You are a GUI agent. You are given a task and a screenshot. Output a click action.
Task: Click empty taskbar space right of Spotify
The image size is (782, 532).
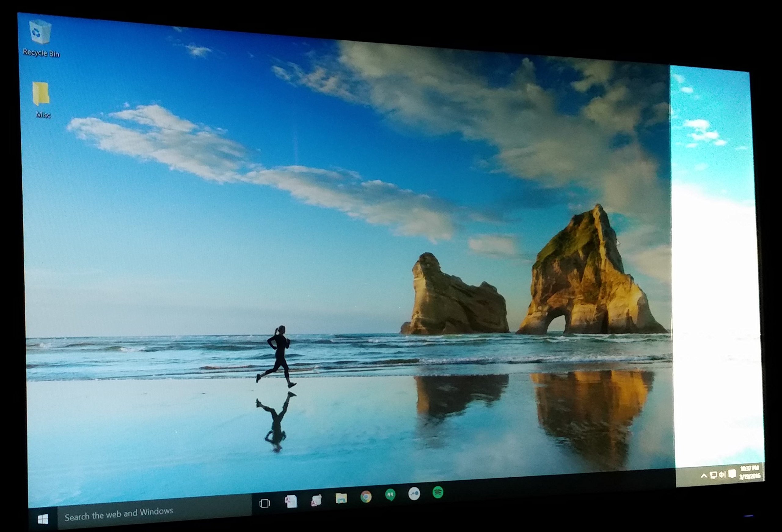(555, 486)
